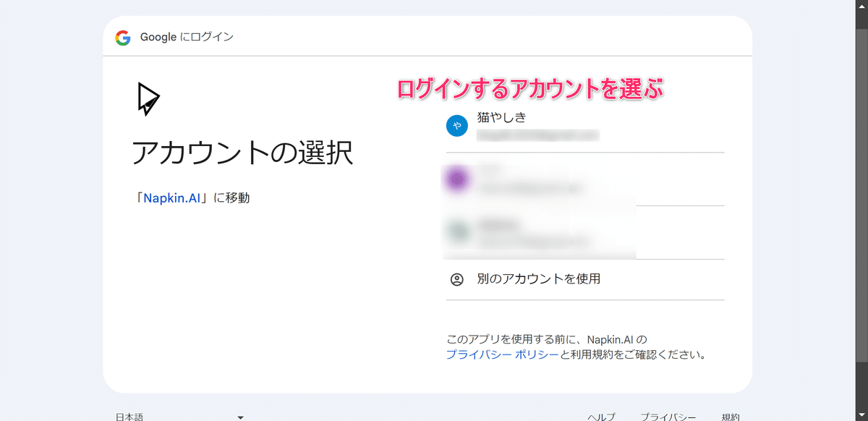
Task: Click the blue や avatar icon
Action: click(x=456, y=126)
